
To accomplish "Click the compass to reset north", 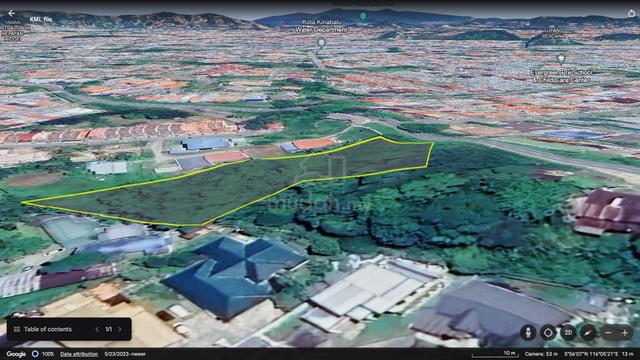I will (588, 333).
